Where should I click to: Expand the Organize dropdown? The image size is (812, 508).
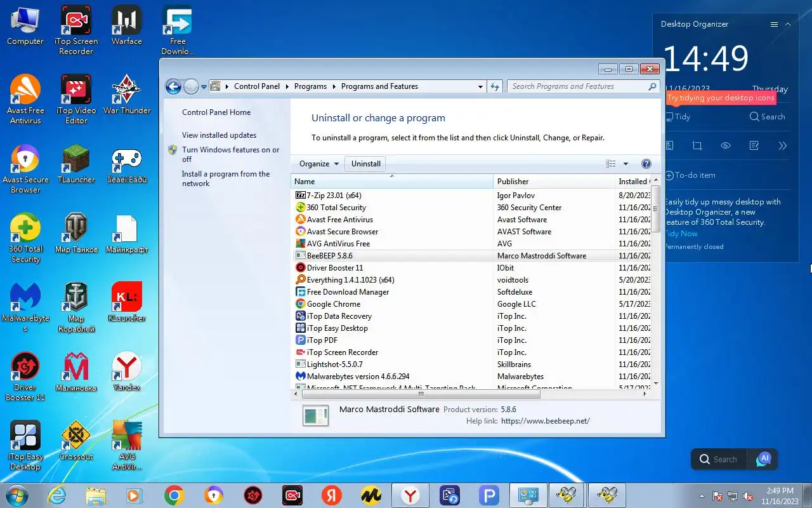tap(318, 164)
